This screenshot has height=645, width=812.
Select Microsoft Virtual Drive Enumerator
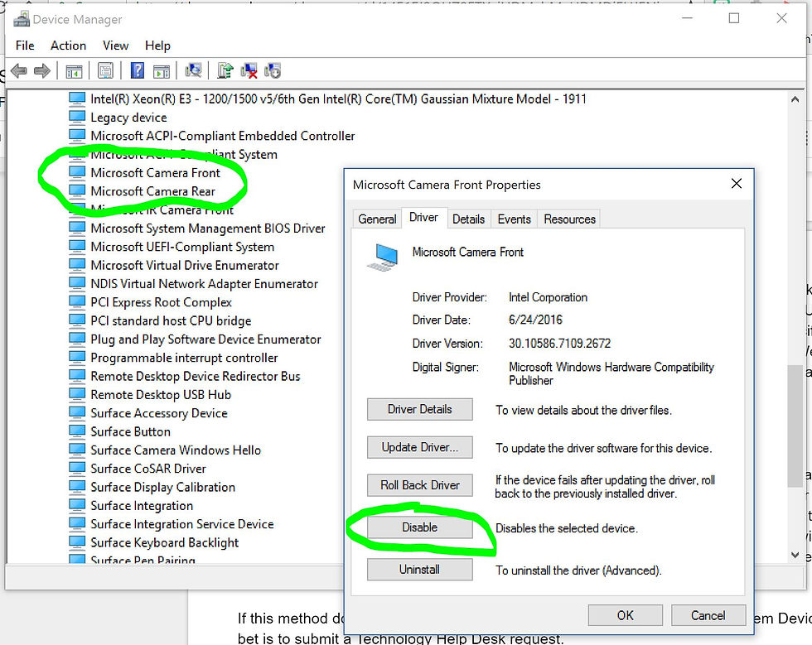pos(185,265)
